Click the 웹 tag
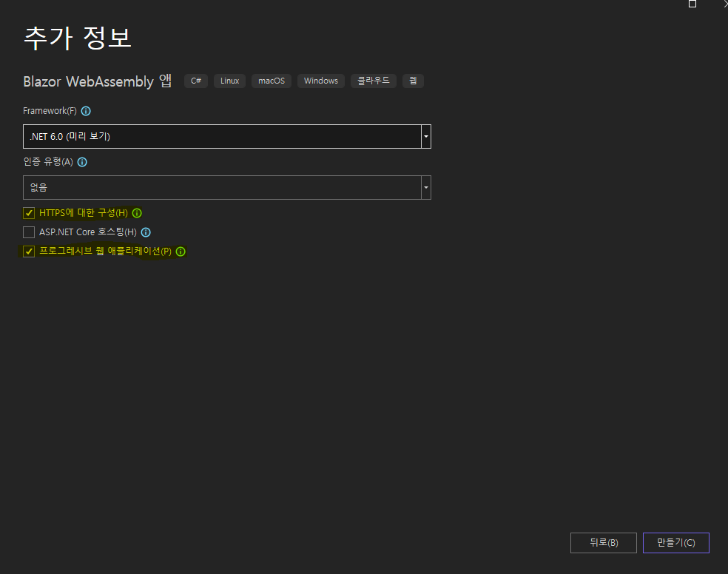 click(414, 81)
